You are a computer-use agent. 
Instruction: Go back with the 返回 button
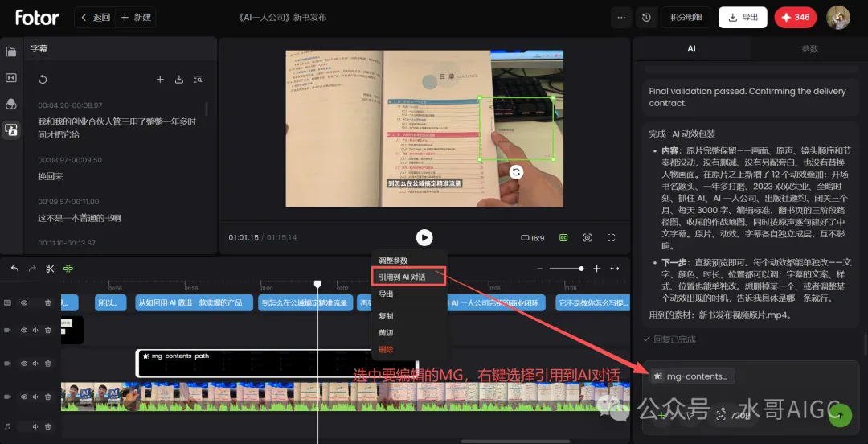(96, 17)
